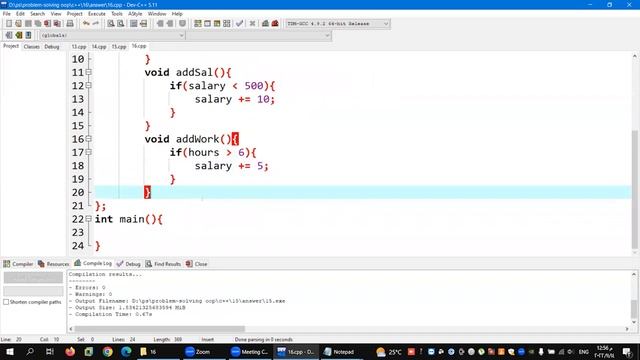Image resolution: width=640 pixels, height=360 pixels.
Task: Open Firefox from the taskbar
Action: point(70,351)
